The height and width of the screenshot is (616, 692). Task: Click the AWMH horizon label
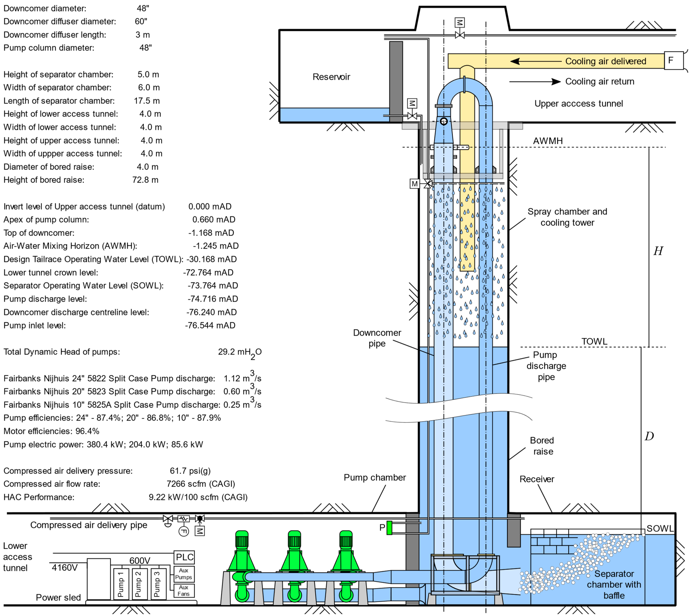click(547, 141)
